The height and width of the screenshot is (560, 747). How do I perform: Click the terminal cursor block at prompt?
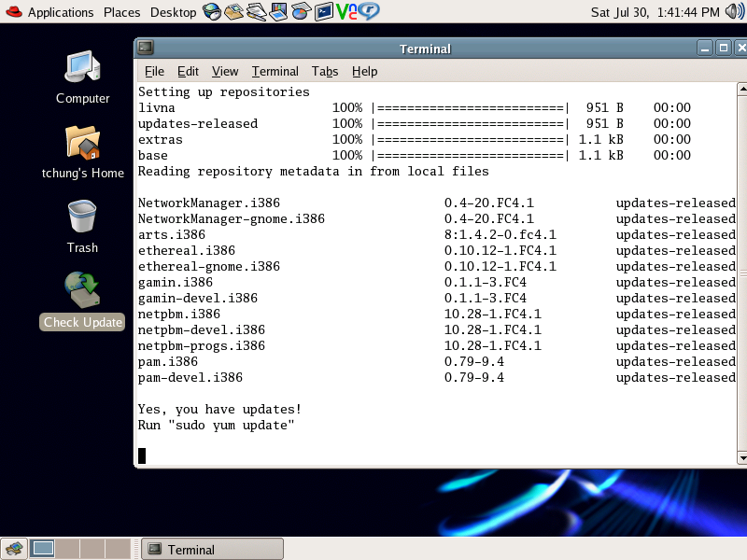point(142,455)
